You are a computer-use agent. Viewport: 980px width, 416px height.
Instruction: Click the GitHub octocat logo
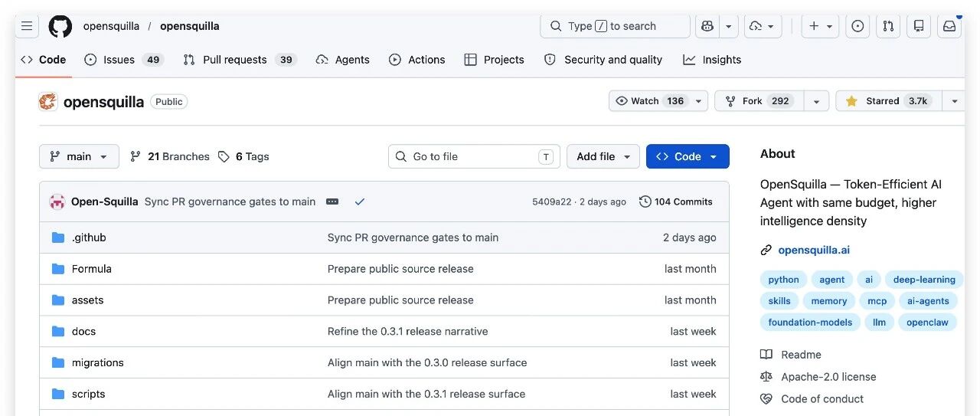(60, 26)
